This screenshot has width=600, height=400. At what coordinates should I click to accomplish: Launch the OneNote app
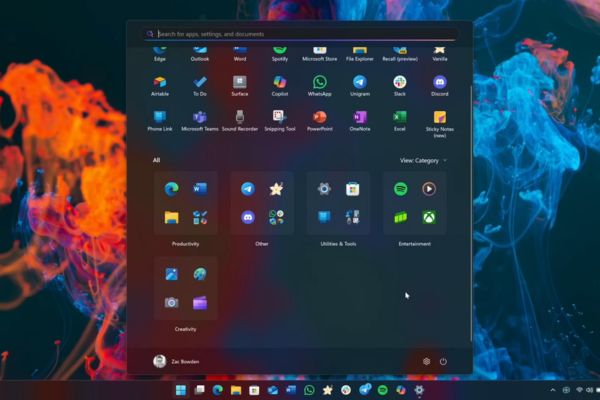pos(360,121)
